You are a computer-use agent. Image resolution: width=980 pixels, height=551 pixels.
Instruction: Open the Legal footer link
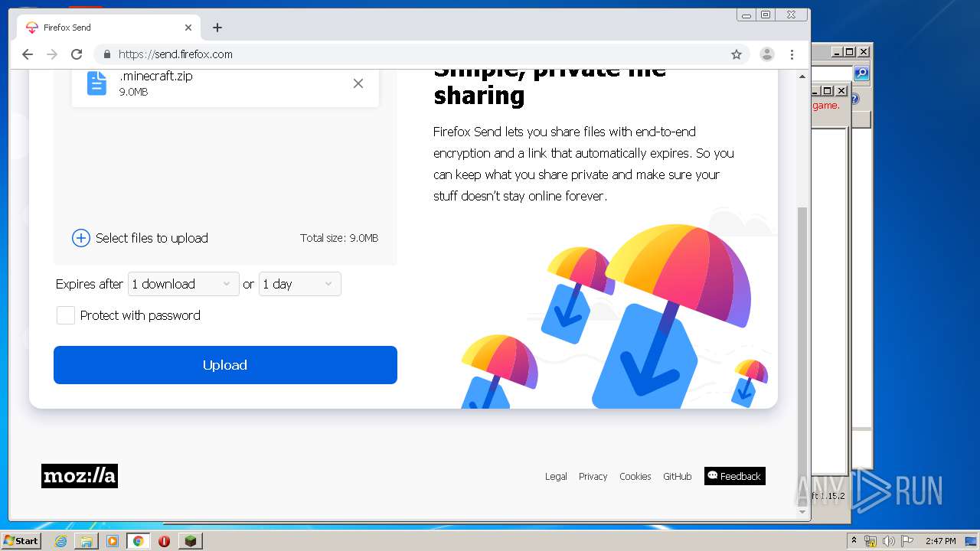[556, 476]
